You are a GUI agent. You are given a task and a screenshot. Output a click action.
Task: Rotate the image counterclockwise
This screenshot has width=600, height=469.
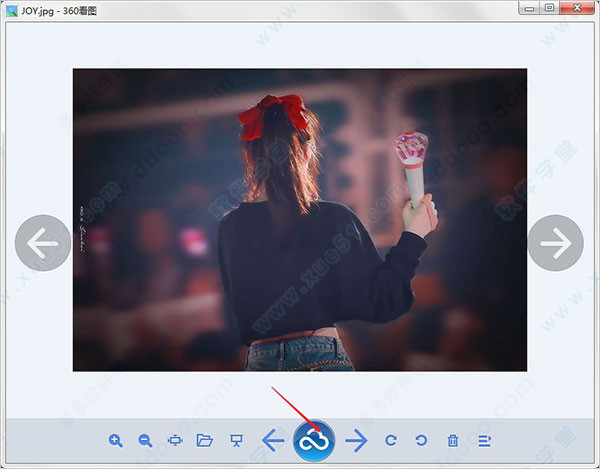[x=421, y=440]
